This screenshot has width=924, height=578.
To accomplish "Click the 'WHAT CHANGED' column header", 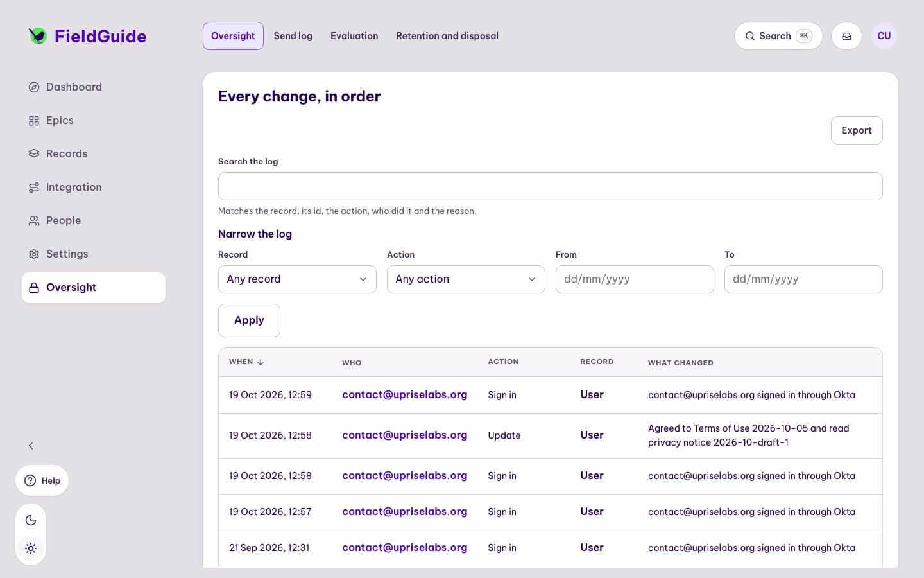I will pyautogui.click(x=681, y=363).
